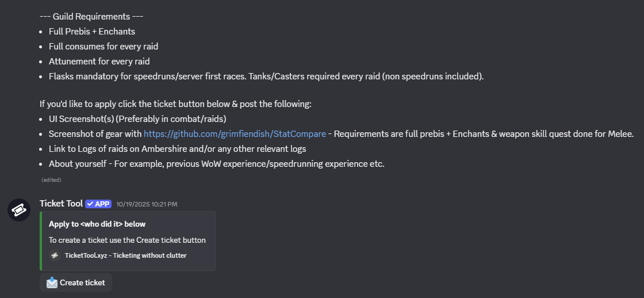Open the Ticket Tool bot avatar
This screenshot has height=298, width=644.
19,210
